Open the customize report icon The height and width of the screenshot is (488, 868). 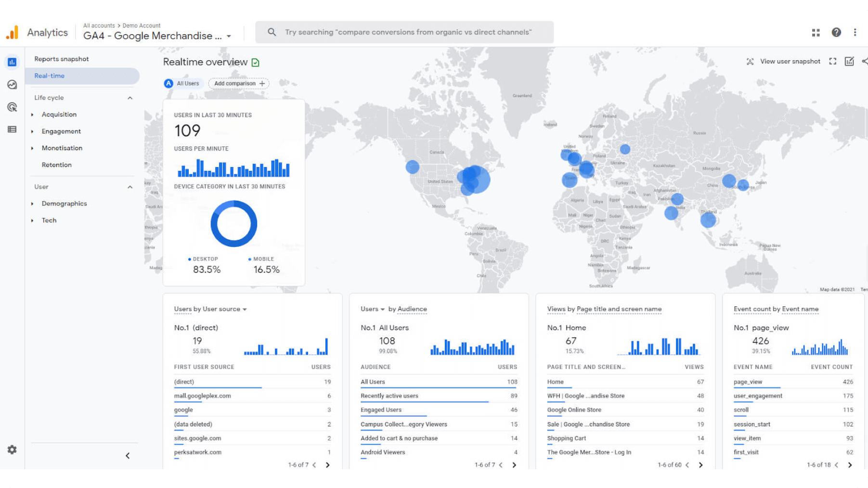(x=849, y=62)
